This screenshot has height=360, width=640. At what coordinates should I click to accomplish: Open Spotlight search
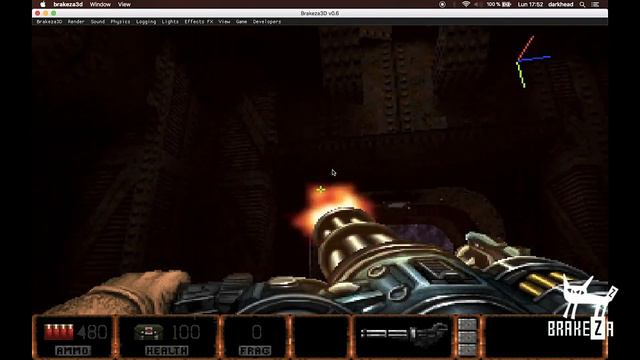point(582,4)
